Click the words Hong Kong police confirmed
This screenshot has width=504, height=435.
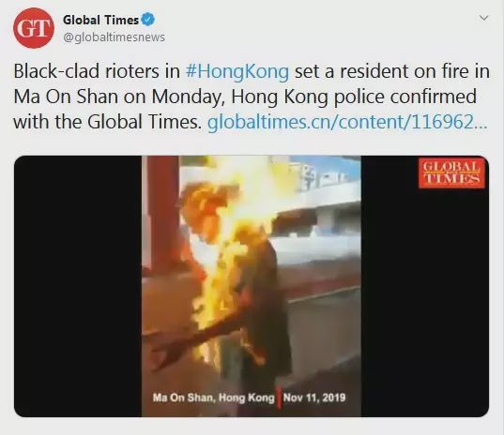(354, 97)
